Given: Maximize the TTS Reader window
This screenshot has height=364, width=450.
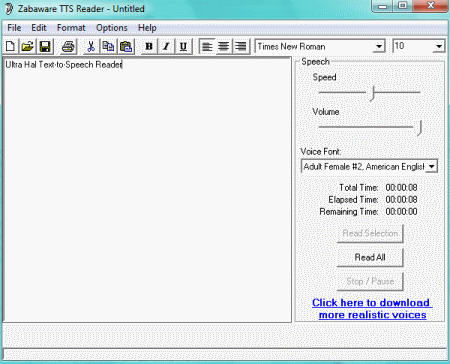Looking at the screenshot, I should click(402, 6).
